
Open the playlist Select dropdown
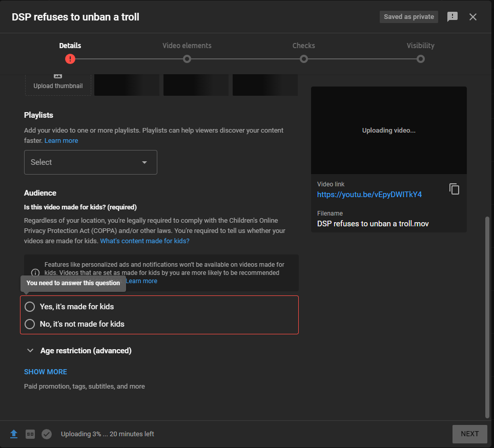coord(90,162)
